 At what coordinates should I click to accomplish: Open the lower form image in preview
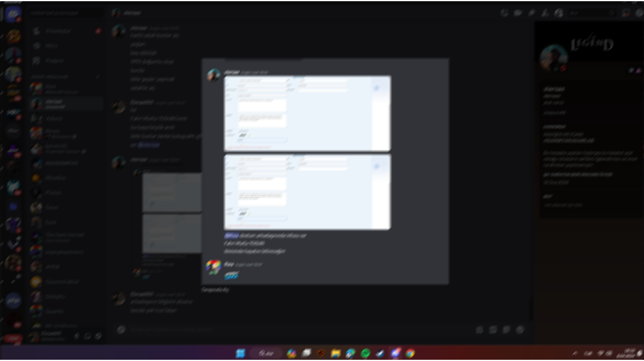point(307,192)
